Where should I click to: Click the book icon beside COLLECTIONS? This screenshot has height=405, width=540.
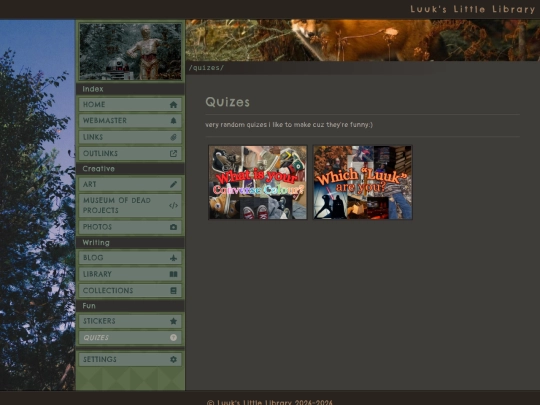(x=173, y=291)
